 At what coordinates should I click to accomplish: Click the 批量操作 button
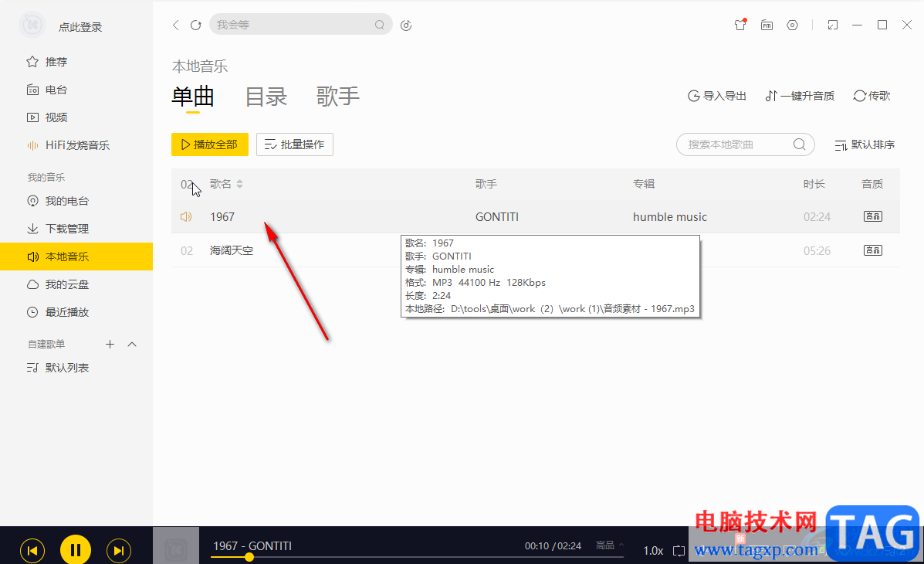tap(295, 144)
